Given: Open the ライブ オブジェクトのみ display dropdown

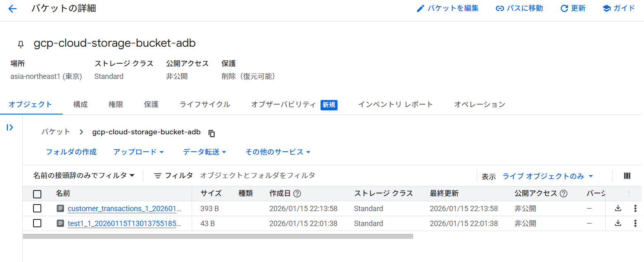Looking at the screenshot, I should (x=548, y=176).
